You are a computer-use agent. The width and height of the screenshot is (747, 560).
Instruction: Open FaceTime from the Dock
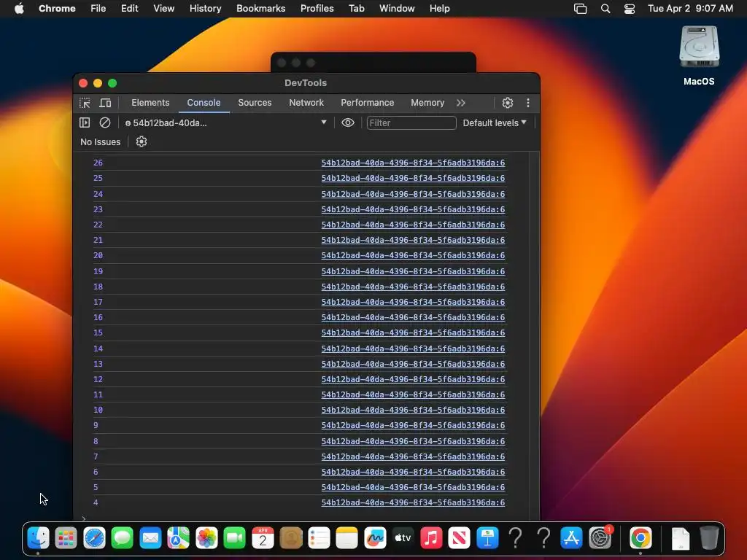pos(234,538)
